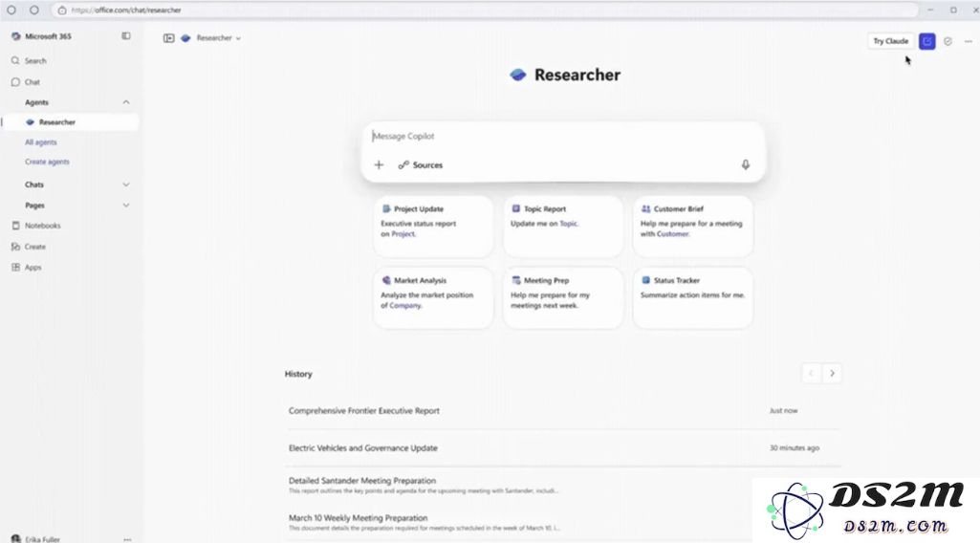The width and height of the screenshot is (980, 543).
Task: Click the blue new chat icon
Action: point(926,41)
